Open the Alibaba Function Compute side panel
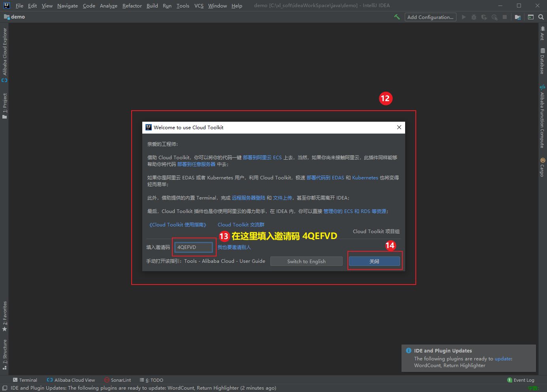 542,116
